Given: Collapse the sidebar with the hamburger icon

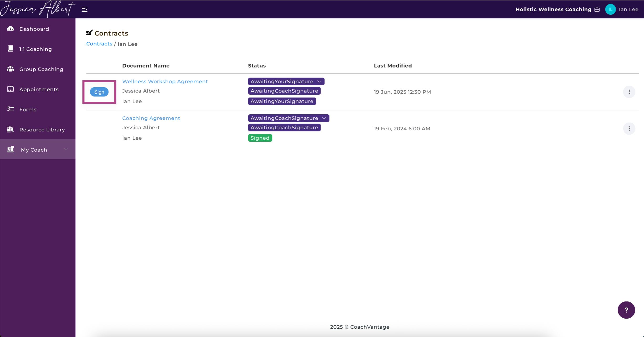Looking at the screenshot, I should (85, 9).
